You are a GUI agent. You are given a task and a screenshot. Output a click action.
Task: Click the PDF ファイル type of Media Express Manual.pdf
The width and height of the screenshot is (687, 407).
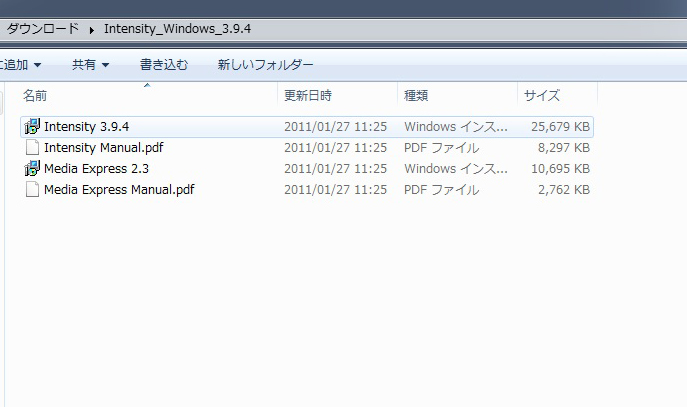[x=441, y=190]
